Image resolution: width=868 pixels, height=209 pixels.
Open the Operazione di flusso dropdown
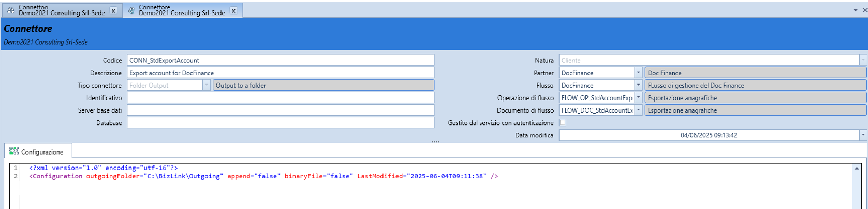pyautogui.click(x=638, y=98)
